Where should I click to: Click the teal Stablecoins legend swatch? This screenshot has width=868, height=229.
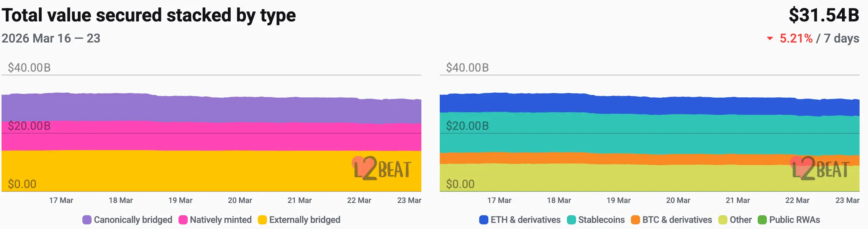coord(571,220)
